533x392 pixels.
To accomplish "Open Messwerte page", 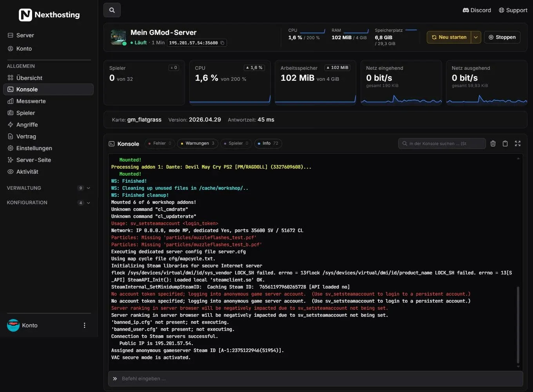I will click(x=49, y=101).
